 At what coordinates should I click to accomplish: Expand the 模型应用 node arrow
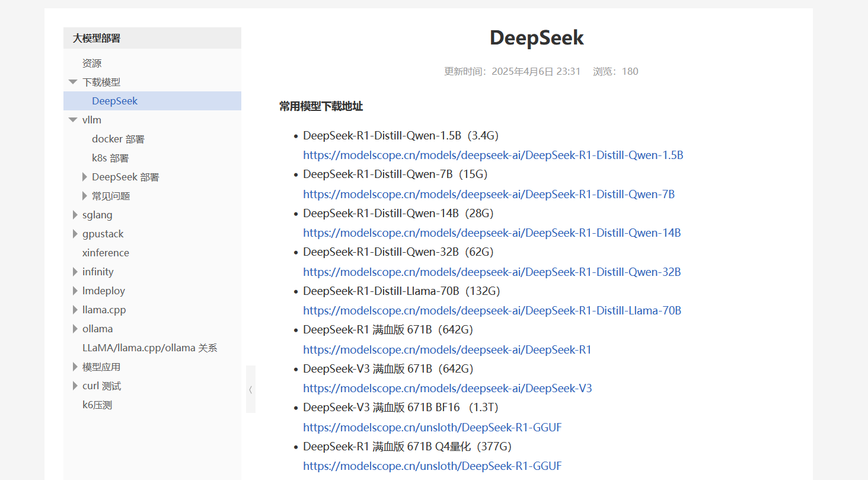[x=75, y=367]
